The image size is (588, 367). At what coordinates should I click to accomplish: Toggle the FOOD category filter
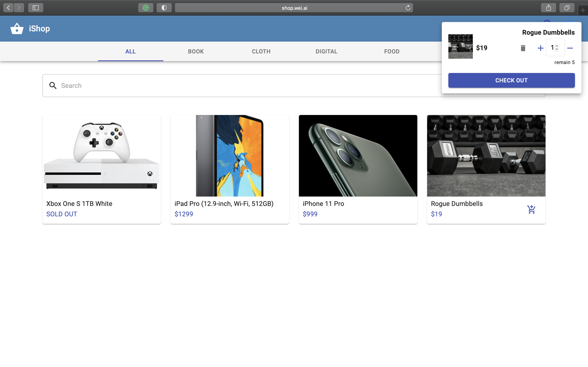pyautogui.click(x=392, y=52)
